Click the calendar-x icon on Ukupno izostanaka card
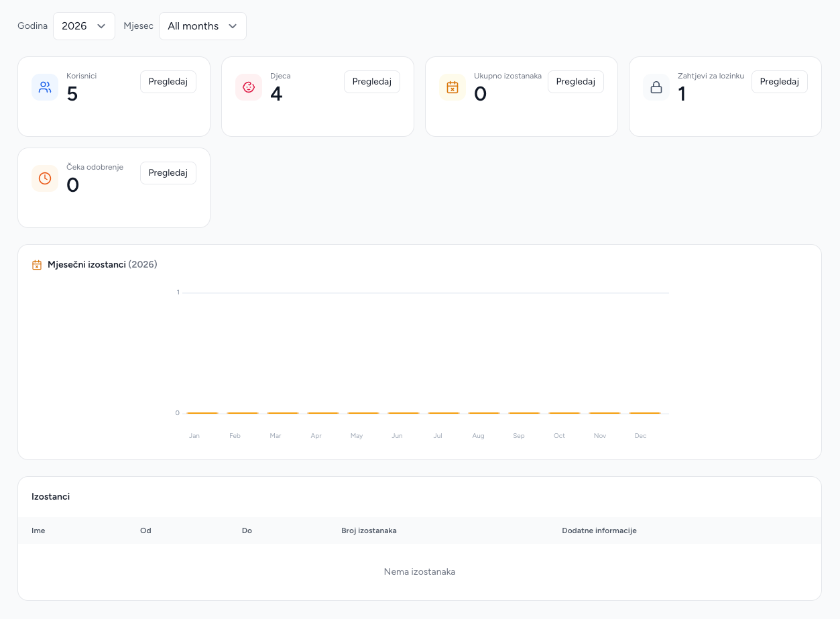 [453, 87]
